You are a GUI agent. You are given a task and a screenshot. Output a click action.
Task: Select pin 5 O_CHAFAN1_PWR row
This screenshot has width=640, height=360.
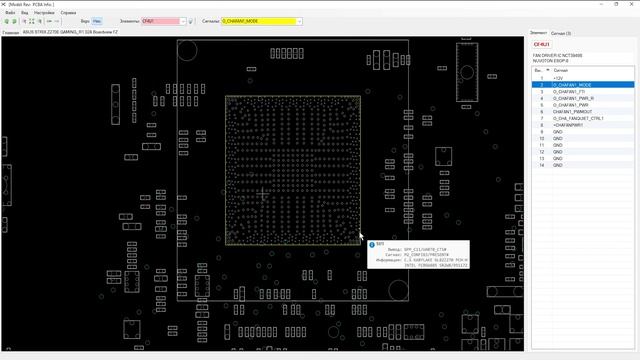[583, 105]
